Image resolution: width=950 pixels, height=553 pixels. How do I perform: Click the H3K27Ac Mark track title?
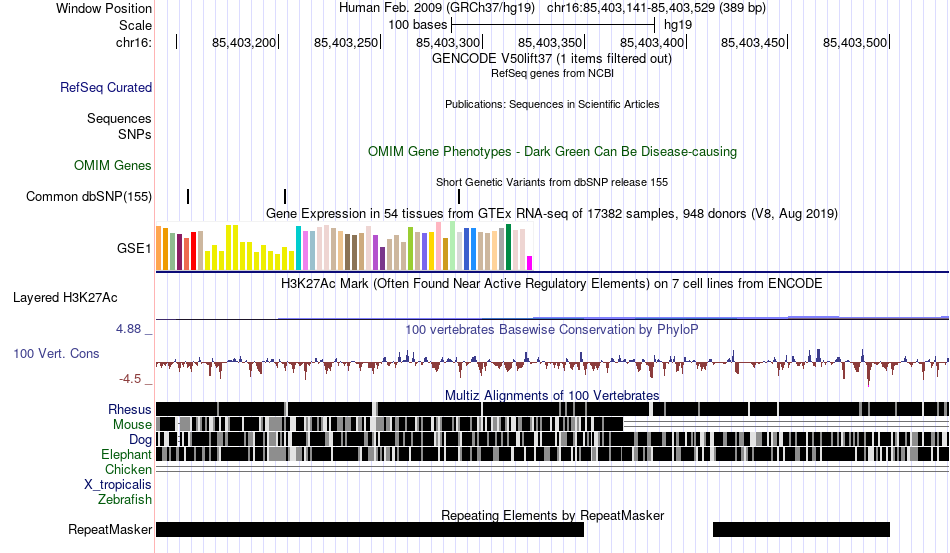[x=551, y=283]
